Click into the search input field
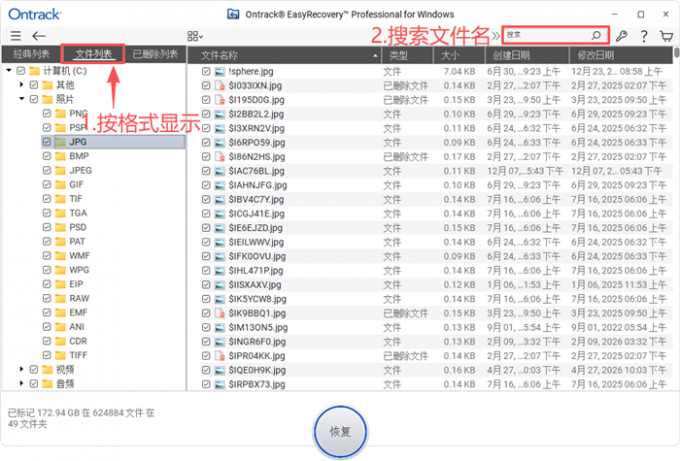This screenshot has width=680, height=461. pos(556,35)
